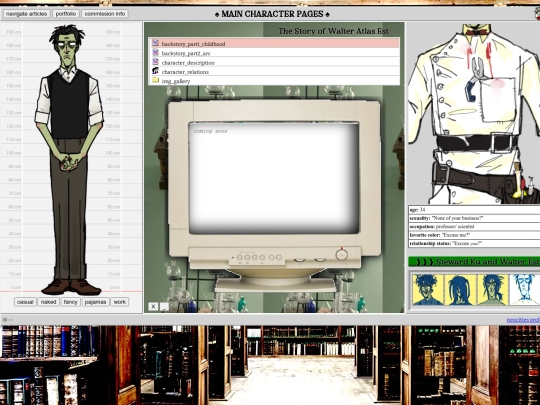Click the first round monitor control button

(240, 257)
